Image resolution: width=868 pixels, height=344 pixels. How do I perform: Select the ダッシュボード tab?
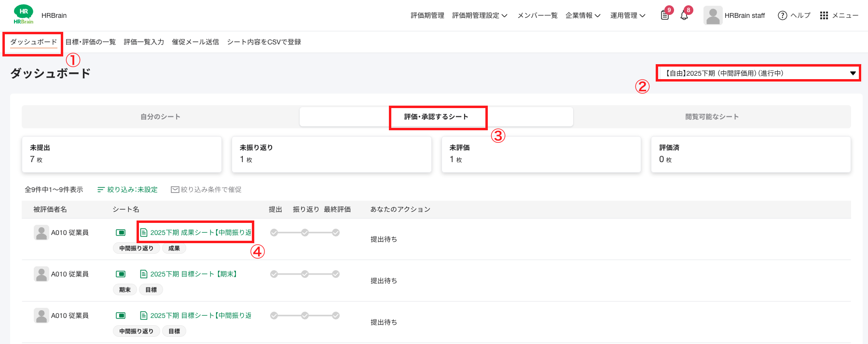[34, 42]
